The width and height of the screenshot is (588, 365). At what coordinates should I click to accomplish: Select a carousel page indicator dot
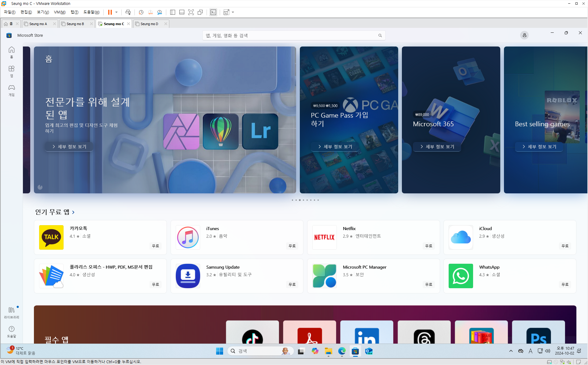[x=303, y=200]
